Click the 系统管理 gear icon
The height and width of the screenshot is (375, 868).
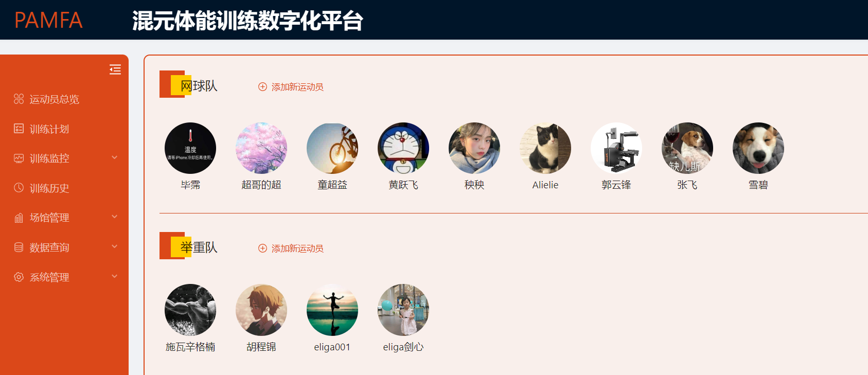coord(19,277)
